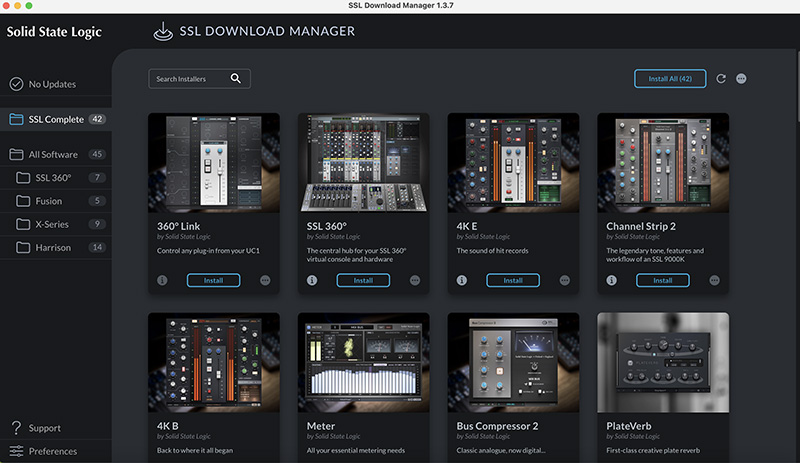Select All Software category
The height and width of the screenshot is (463, 800).
(x=53, y=154)
